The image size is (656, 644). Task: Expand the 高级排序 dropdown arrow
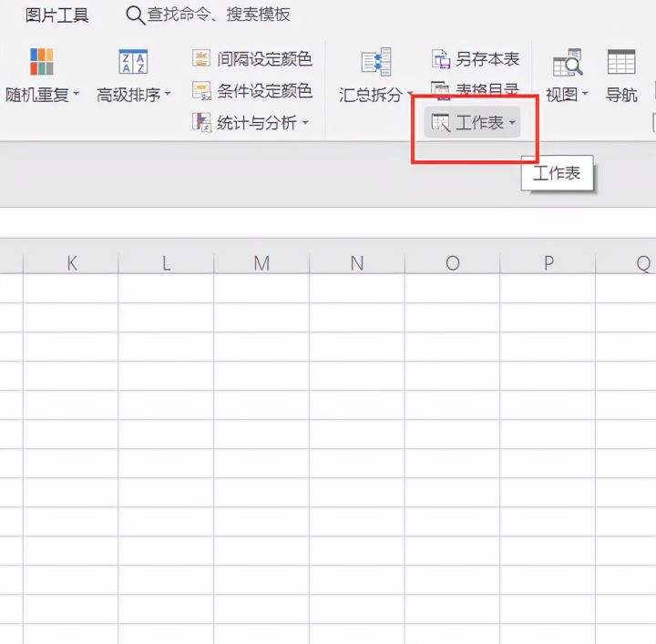point(168,94)
